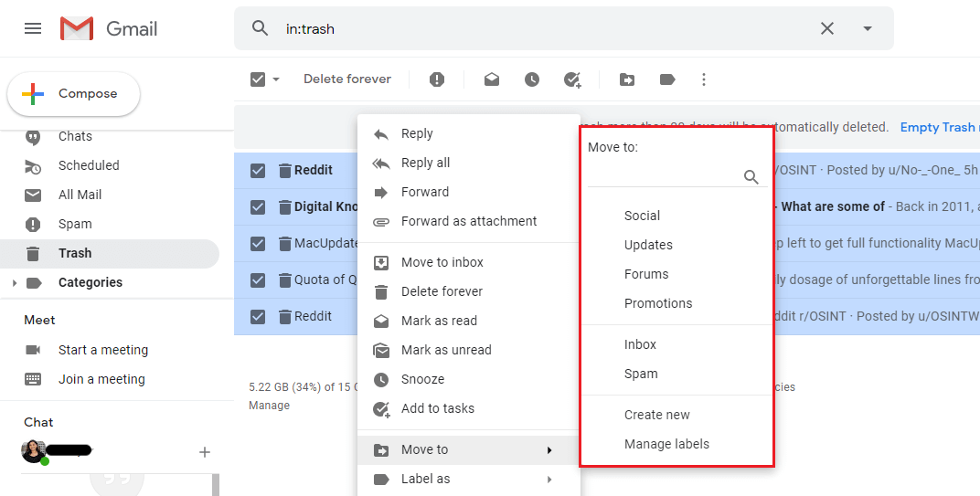The width and height of the screenshot is (980, 496).
Task: Click Delete forever in the toolbar
Action: click(347, 79)
